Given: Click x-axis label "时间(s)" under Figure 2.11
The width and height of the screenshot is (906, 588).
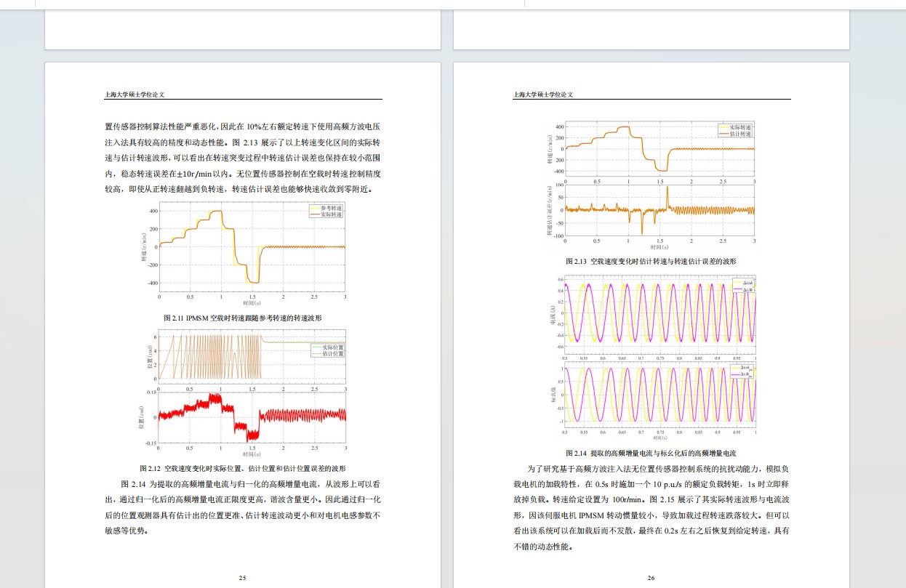Looking at the screenshot, I should pos(252,302).
